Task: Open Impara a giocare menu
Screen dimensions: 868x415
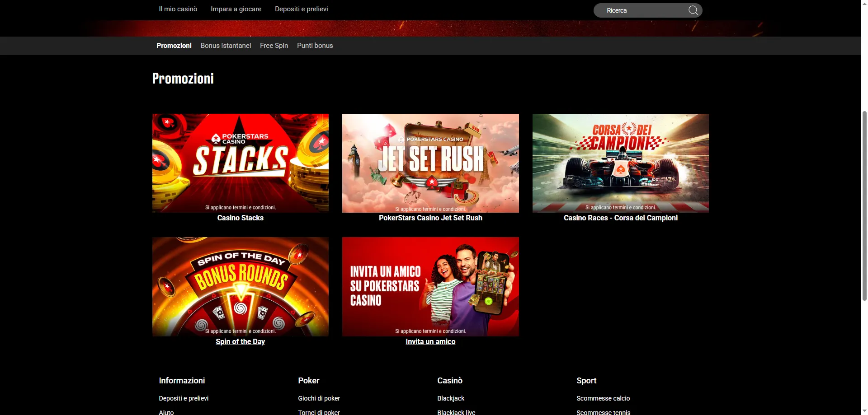Action: [x=236, y=9]
